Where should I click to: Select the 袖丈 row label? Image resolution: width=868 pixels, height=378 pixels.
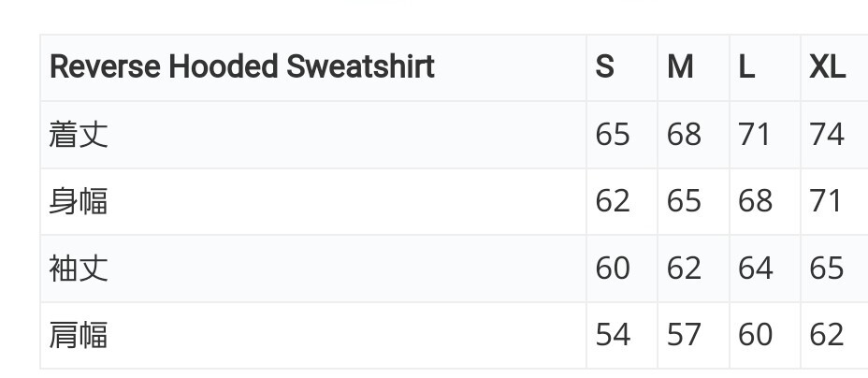(79, 269)
